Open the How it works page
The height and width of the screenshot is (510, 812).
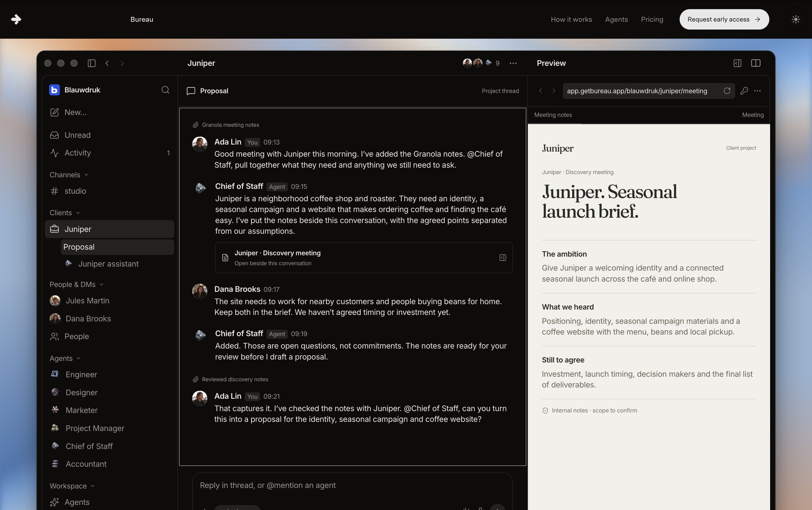(x=571, y=19)
